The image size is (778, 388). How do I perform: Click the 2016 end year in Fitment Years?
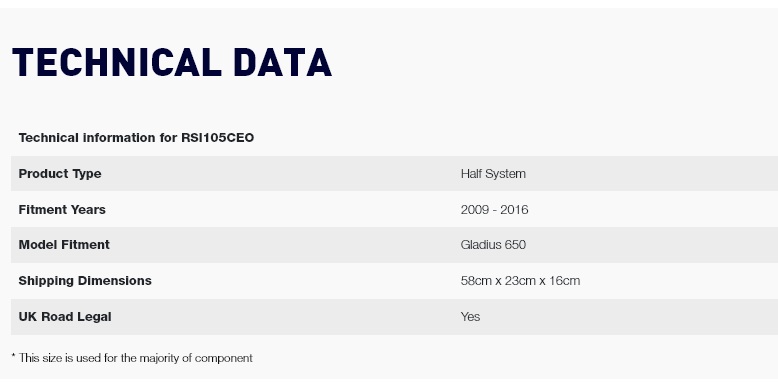pyautogui.click(x=514, y=209)
